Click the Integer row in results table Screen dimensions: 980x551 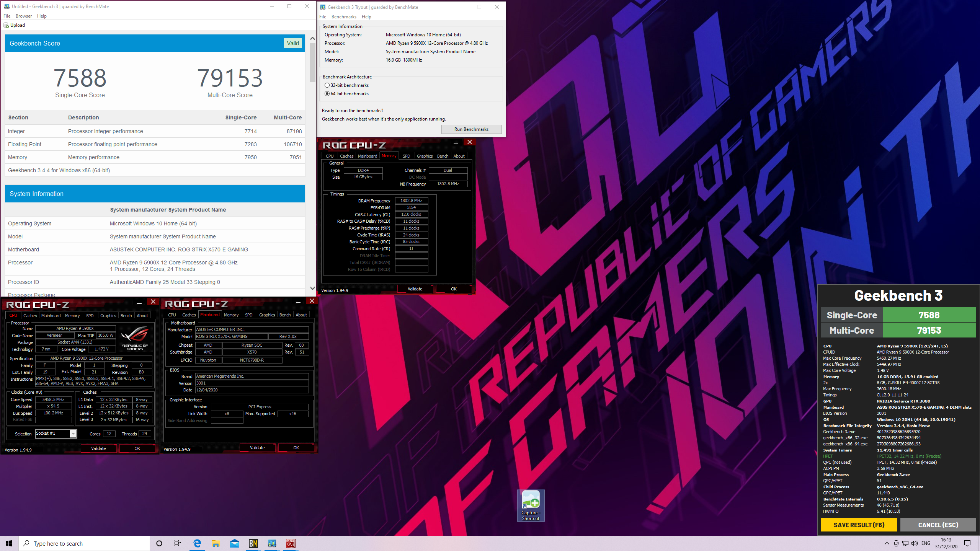coord(155,131)
